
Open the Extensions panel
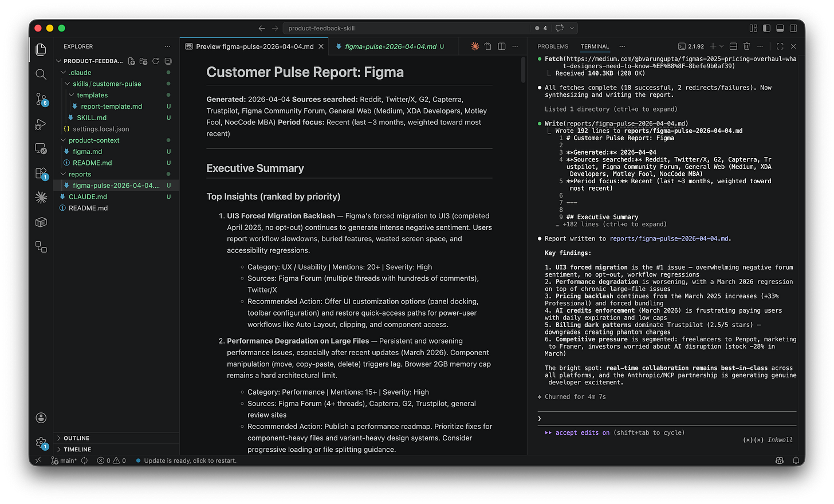tap(41, 173)
